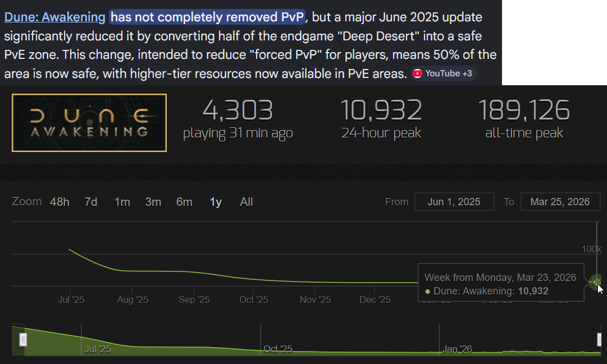Click the red YouTube icon in sources chip

(417, 73)
